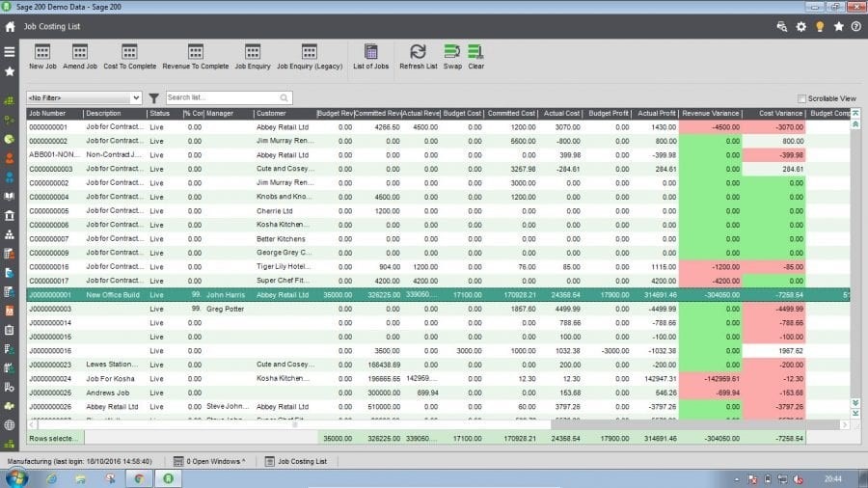Image resolution: width=868 pixels, height=488 pixels.
Task: Sort by the Revenue Variance column
Action: [710, 114]
